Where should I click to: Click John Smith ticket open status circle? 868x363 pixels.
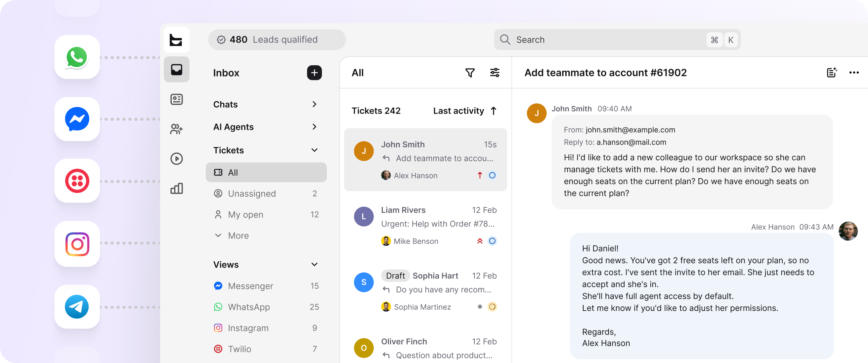pos(492,176)
